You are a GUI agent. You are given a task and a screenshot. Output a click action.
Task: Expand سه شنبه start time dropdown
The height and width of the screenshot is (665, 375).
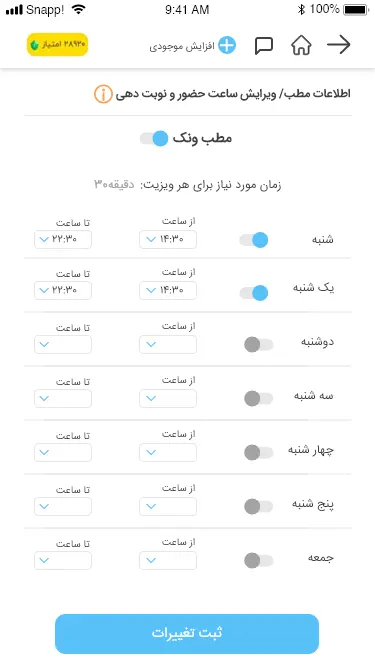point(168,399)
